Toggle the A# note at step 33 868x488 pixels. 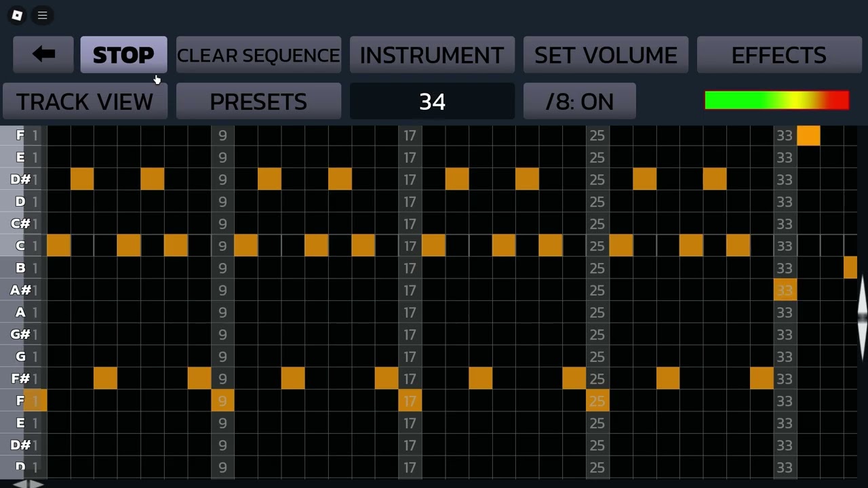785,290
